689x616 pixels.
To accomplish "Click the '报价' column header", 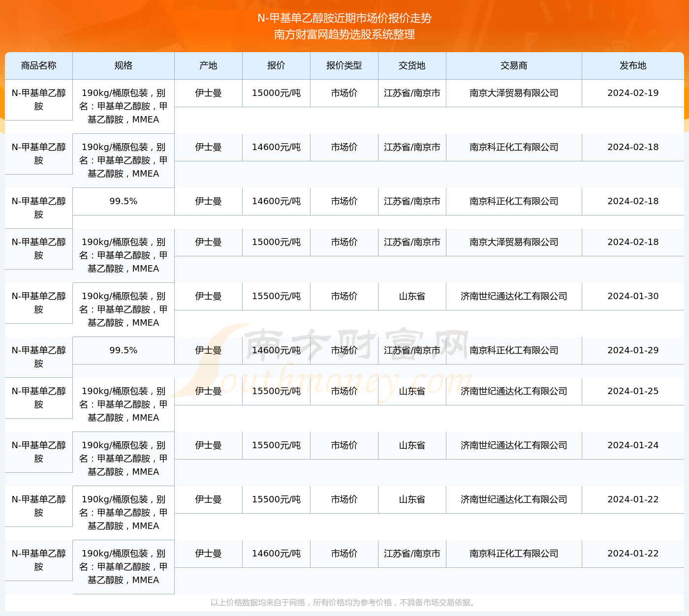I will (276, 65).
